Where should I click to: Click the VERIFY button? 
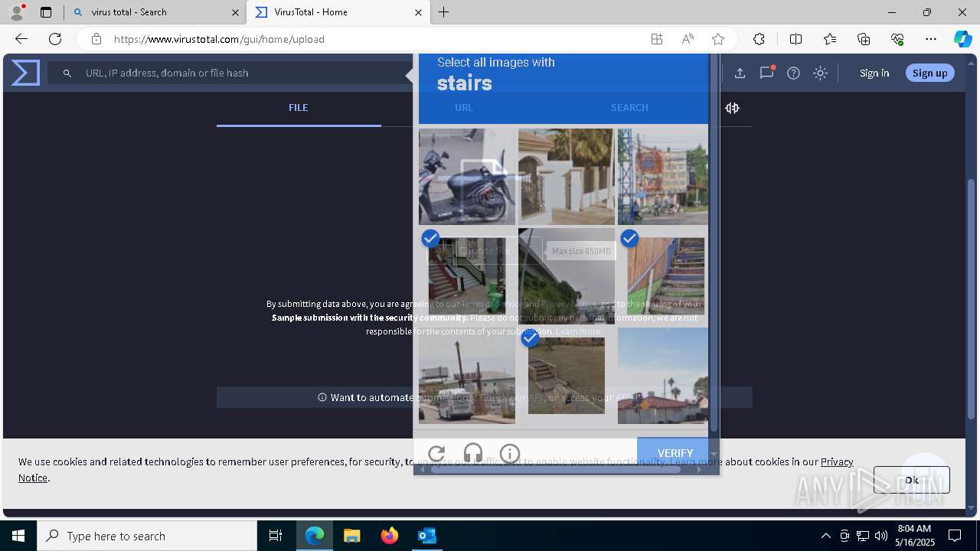(674, 453)
